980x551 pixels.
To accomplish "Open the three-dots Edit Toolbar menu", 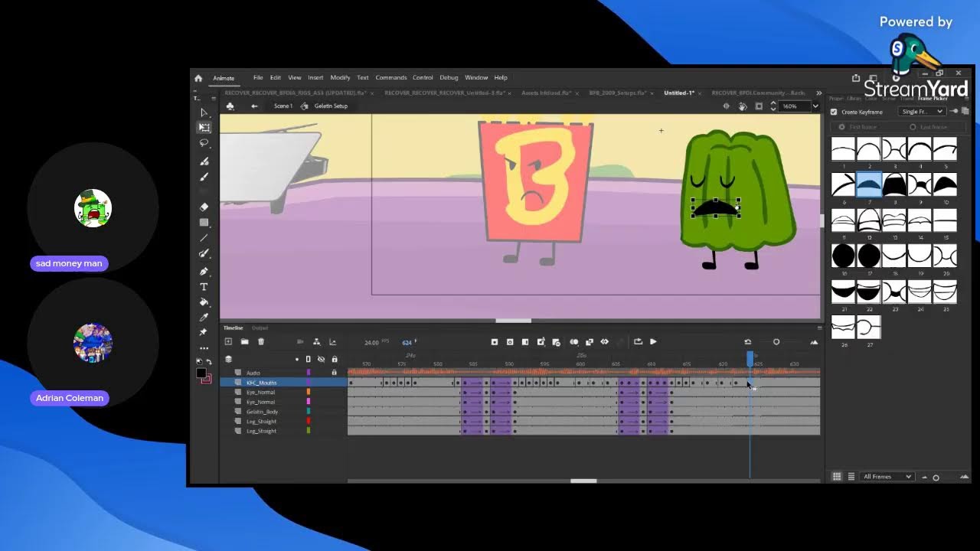I will 204,348.
